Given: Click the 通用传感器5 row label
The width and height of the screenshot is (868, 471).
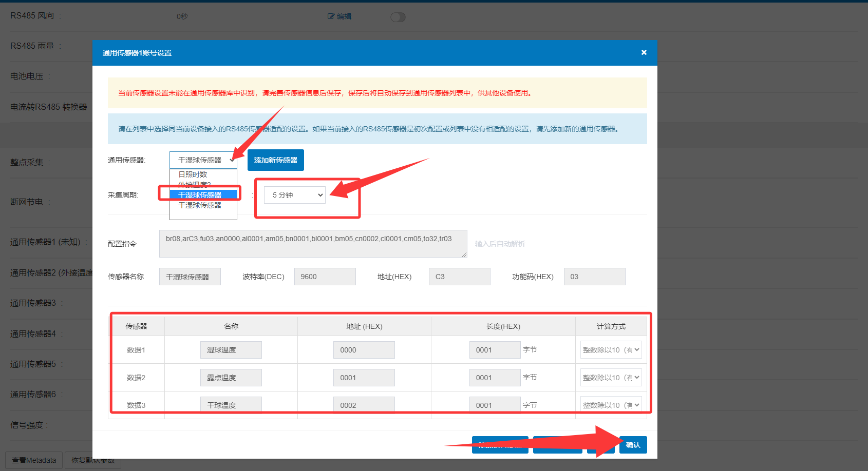Looking at the screenshot, I should (33, 364).
